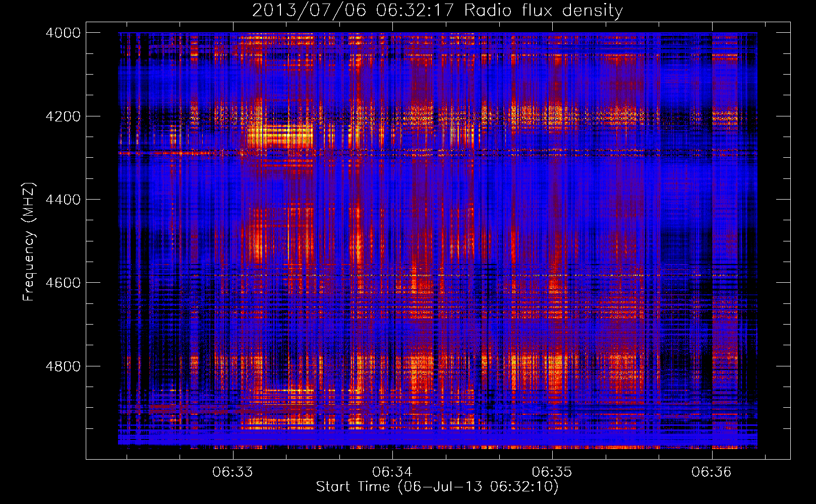Image resolution: width=816 pixels, height=504 pixels.
Task: Click the 06:33 time axis label
Action: tap(232, 472)
